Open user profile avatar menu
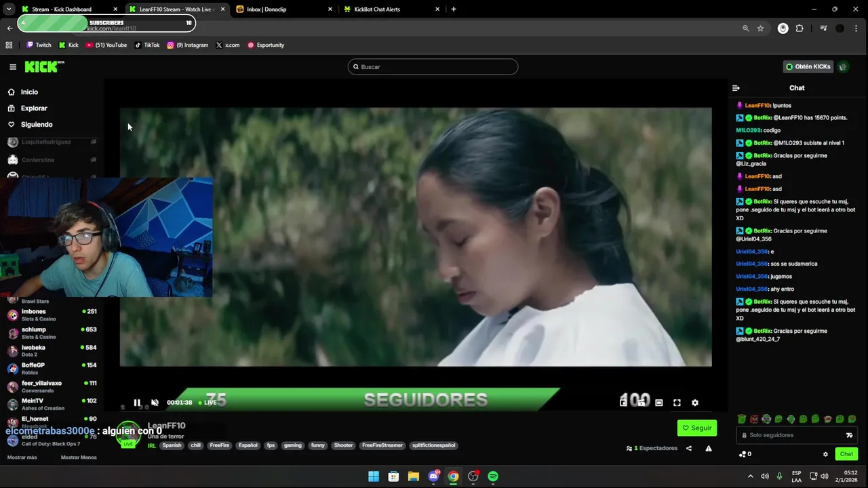This screenshot has height=488, width=868. (843, 66)
